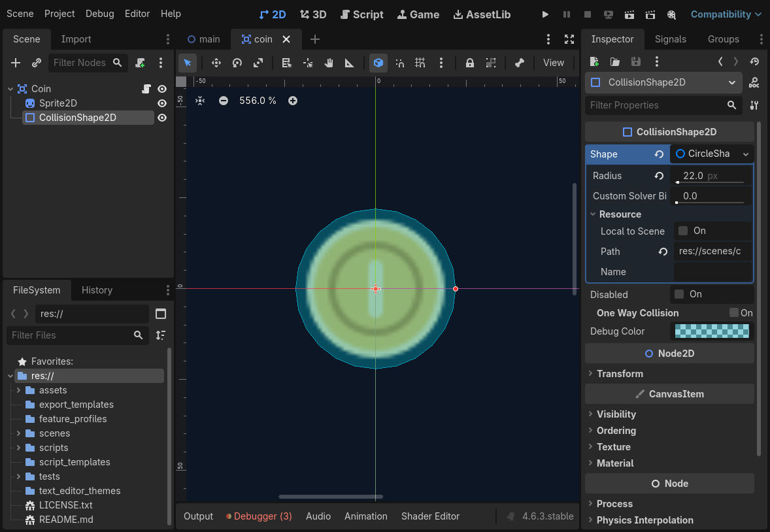Image resolution: width=770 pixels, height=532 pixels.
Task: Run the project with play button
Action: [545, 14]
